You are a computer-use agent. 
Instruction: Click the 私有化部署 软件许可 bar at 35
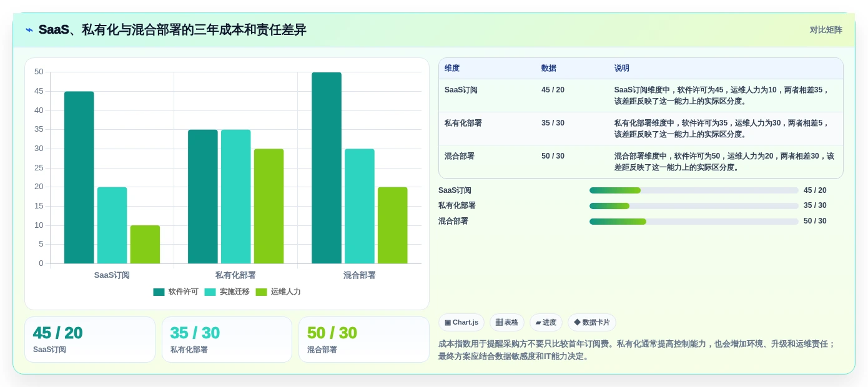tap(203, 197)
